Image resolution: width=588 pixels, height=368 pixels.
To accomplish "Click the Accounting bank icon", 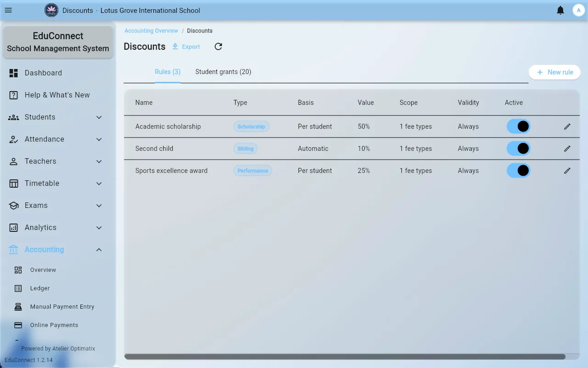I will 14,249.
